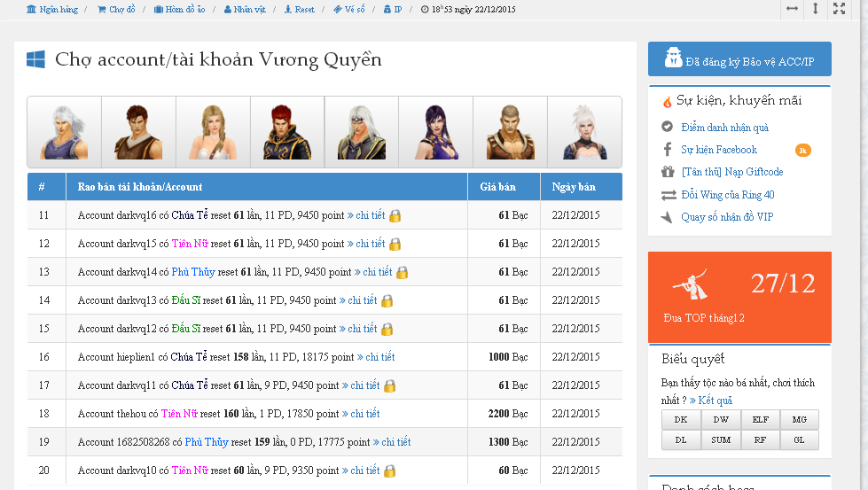The height and width of the screenshot is (490, 868).
Task: Click the lock icon on darkvq10 row
Action: (389, 471)
